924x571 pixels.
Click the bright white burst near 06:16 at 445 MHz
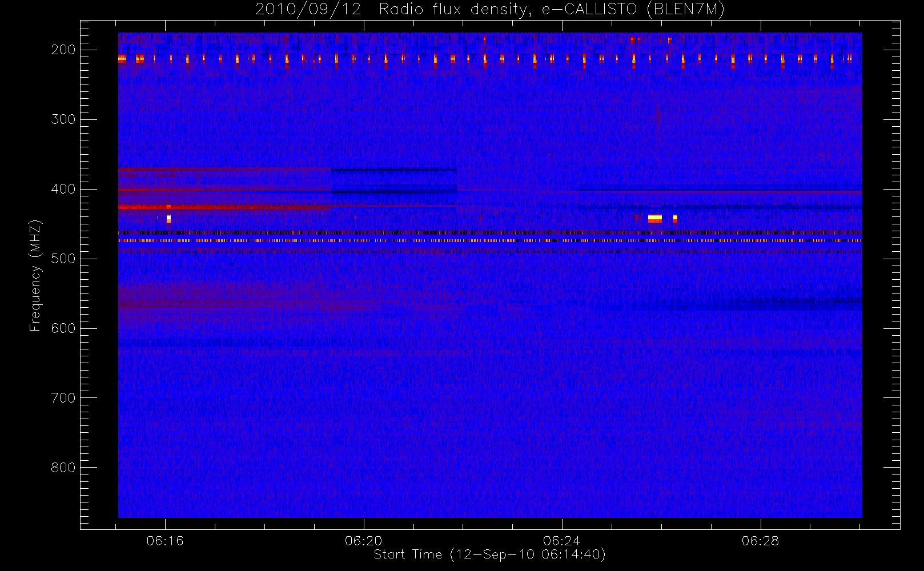point(168,219)
